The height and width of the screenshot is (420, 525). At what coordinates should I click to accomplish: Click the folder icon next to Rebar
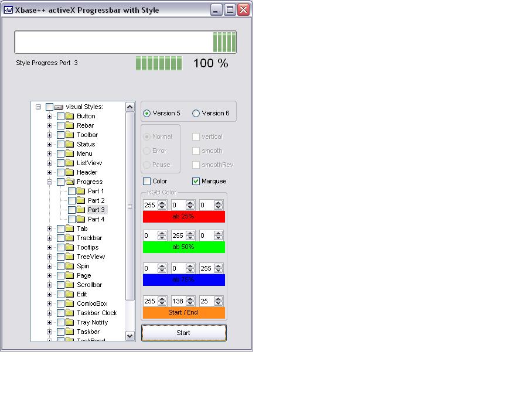[70, 125]
